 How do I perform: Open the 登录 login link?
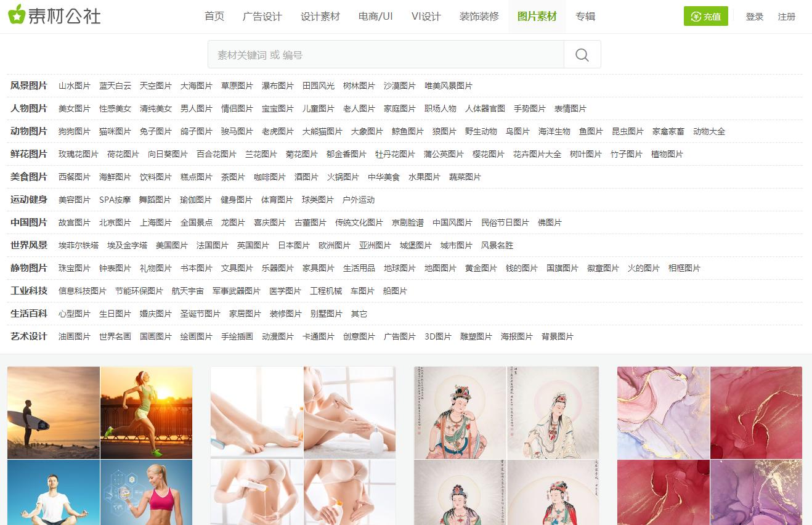(x=754, y=17)
